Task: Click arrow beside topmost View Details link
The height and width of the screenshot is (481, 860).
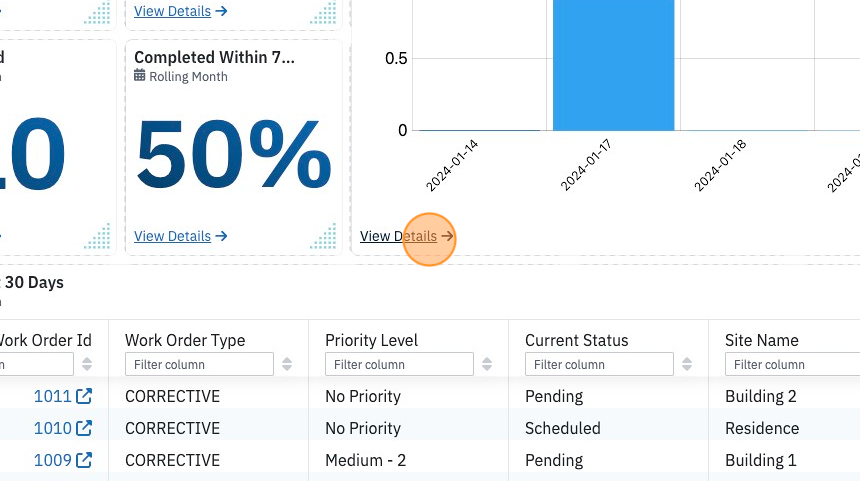Action: 221,11
